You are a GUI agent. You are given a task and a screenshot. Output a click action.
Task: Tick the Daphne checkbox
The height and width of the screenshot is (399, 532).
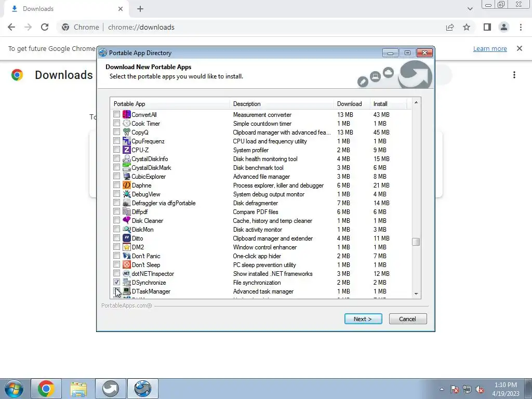click(117, 185)
